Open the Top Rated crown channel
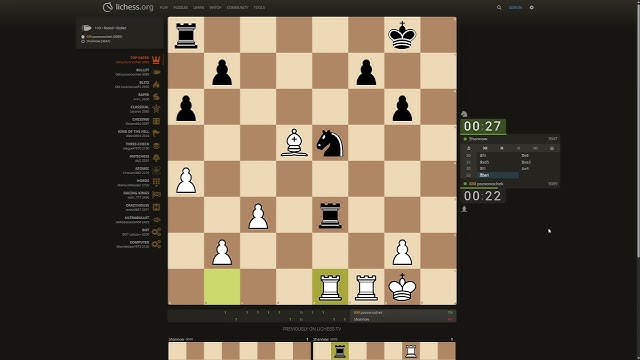 coord(156,60)
